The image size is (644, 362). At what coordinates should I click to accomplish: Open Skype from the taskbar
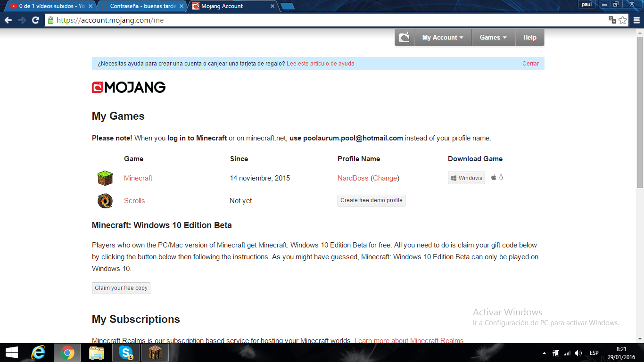point(126,353)
